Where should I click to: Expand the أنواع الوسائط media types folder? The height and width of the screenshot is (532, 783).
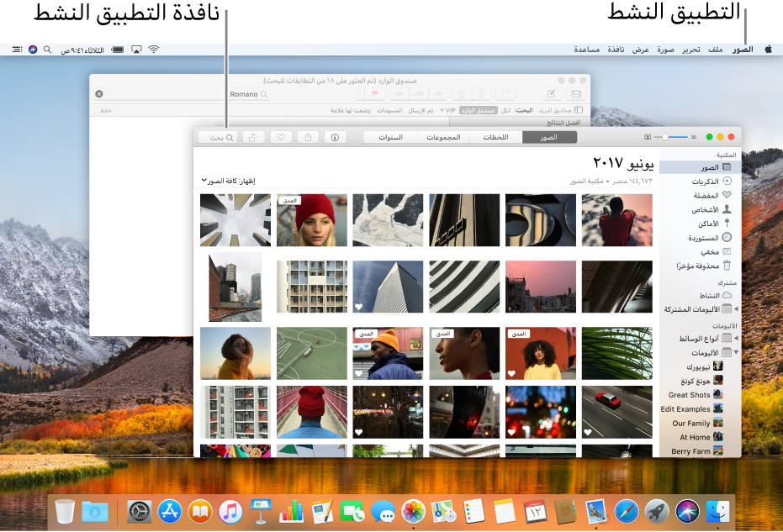click(736, 339)
